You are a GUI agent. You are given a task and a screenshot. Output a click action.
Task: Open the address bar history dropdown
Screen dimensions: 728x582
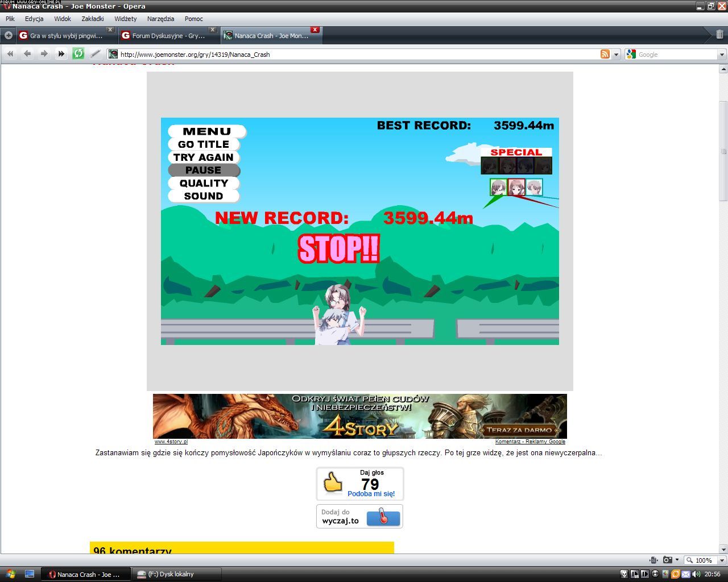click(616, 55)
